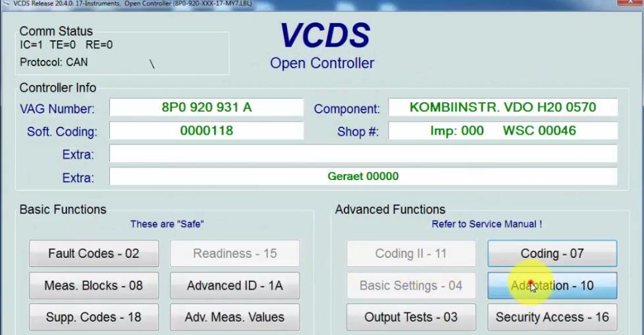The width and height of the screenshot is (644, 335).
Task: Click the 'Open Controller' heading
Action: tap(322, 63)
